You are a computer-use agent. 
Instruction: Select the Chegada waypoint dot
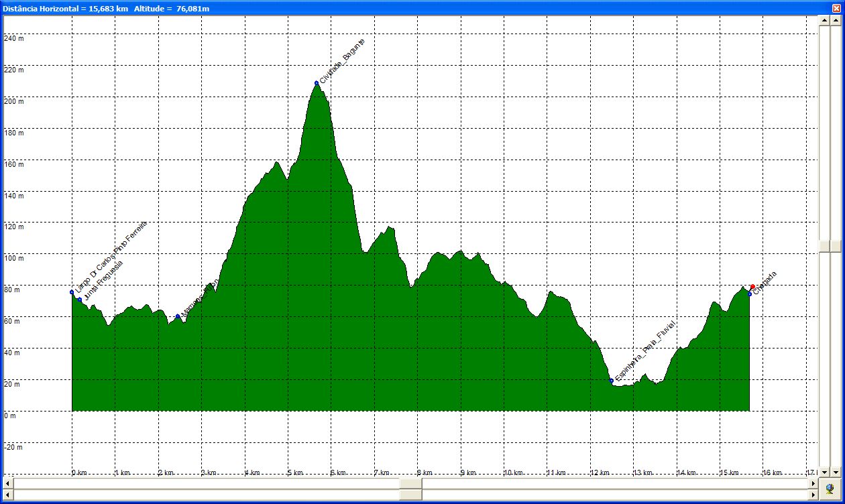coord(749,294)
